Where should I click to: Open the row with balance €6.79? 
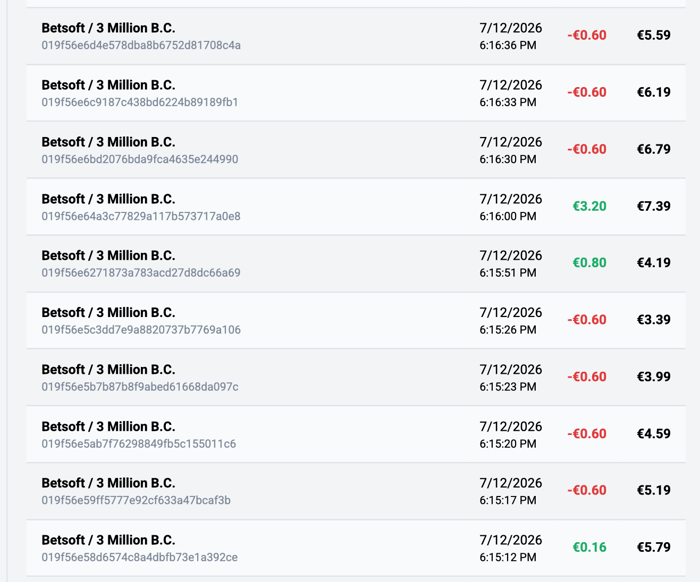[x=356, y=150]
